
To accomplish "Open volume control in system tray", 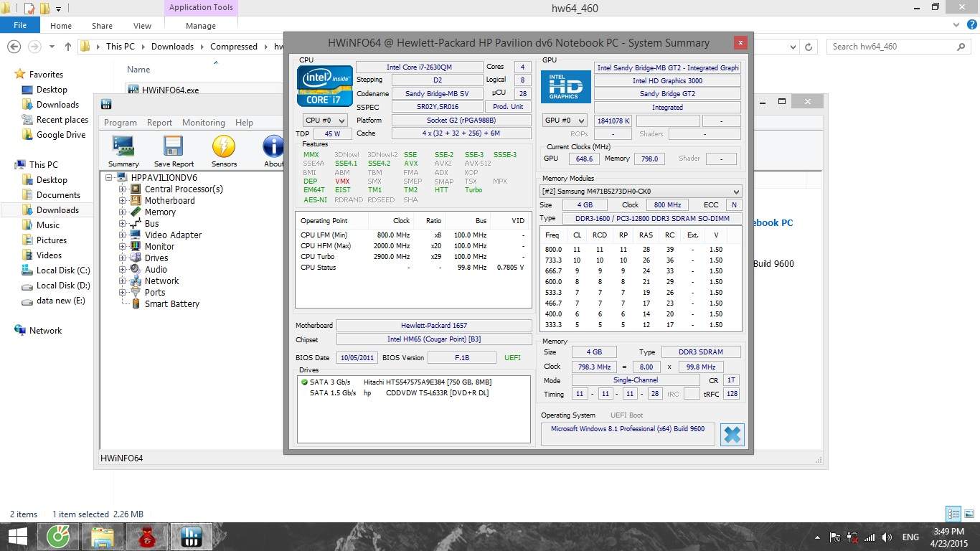I will 887,537.
